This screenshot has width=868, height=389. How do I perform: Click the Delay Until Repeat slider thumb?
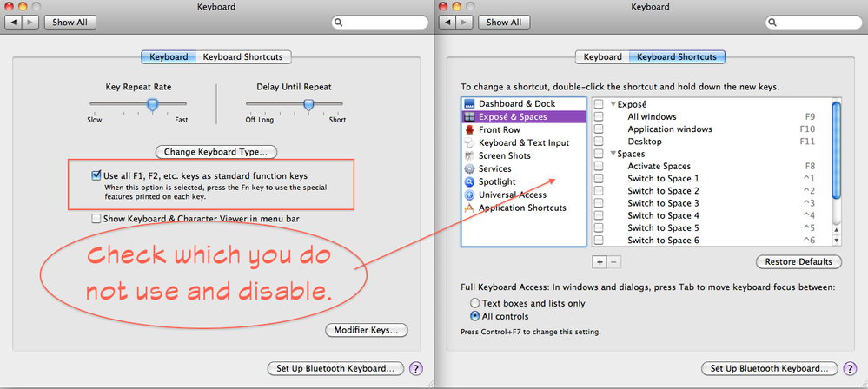308,104
